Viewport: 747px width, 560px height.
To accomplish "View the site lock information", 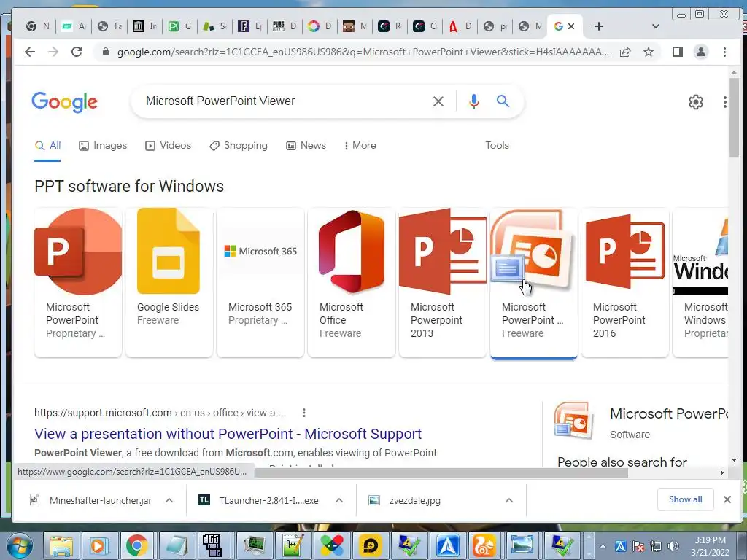I will [x=106, y=52].
